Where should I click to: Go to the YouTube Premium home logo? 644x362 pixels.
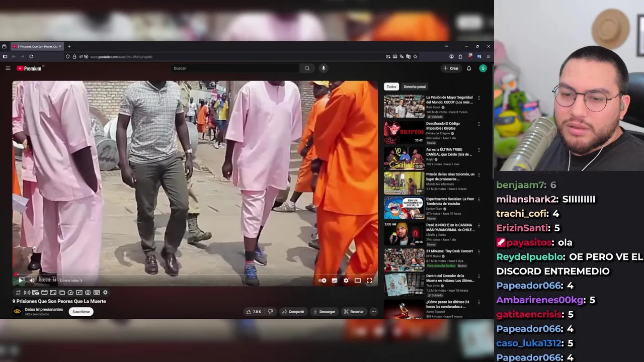[29, 68]
